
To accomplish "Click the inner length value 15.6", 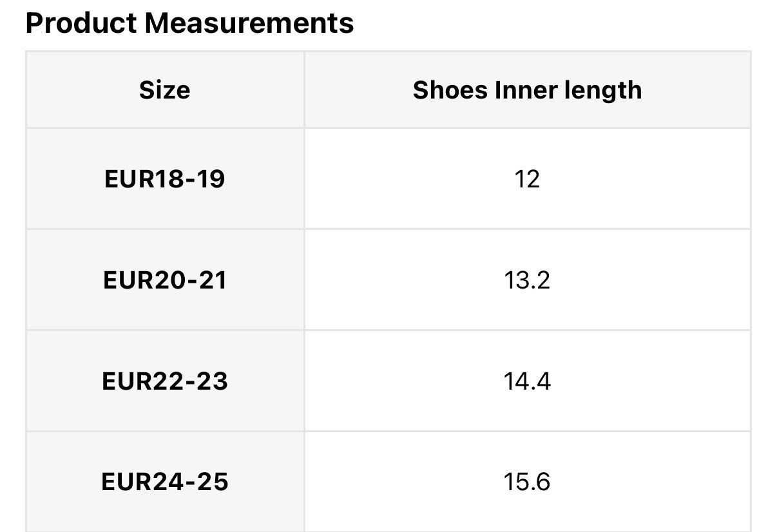I will point(527,482).
